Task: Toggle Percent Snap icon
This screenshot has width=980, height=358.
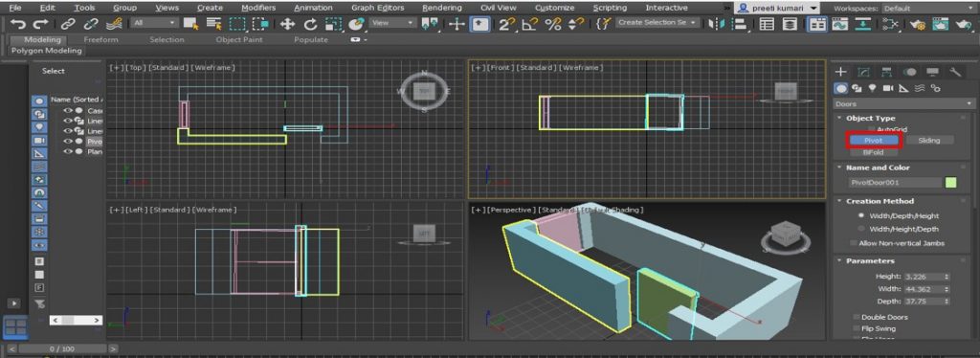Action: (553, 24)
